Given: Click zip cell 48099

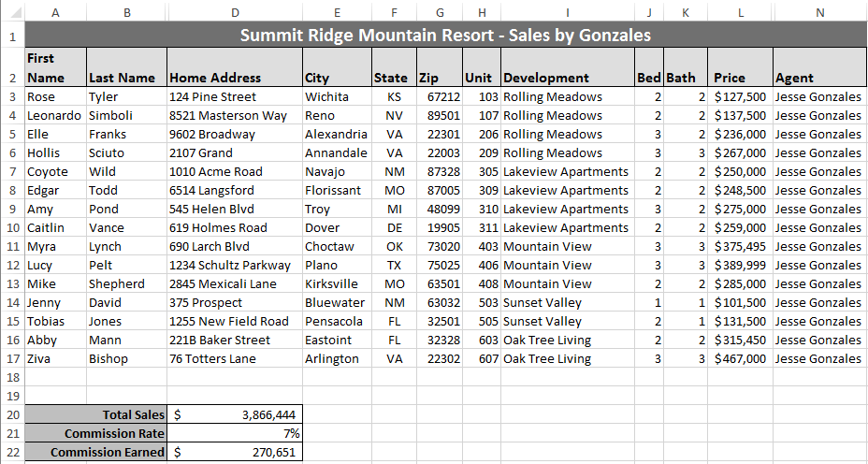Looking at the screenshot, I should pos(440,210).
